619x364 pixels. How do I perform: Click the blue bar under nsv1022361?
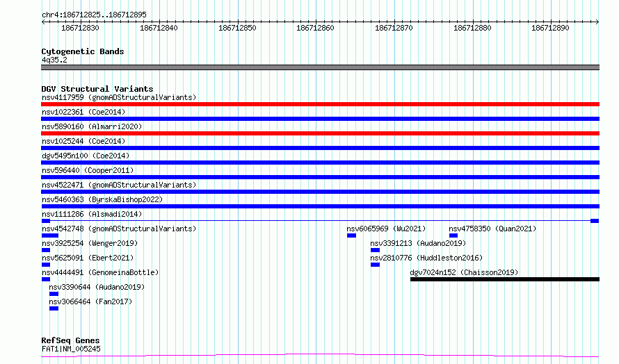pos(320,119)
